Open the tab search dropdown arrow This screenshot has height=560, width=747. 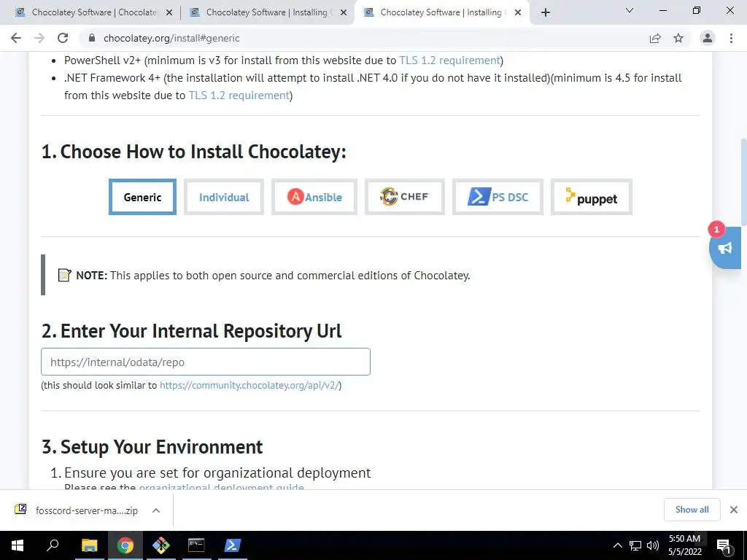(630, 10)
